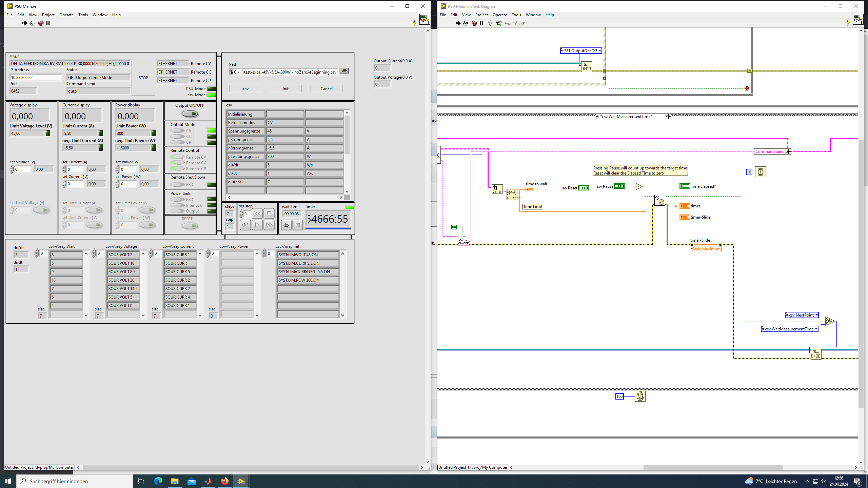The height and width of the screenshot is (488, 868).
Task: Toggle the Output ON/OFF switch
Action: click(x=190, y=114)
